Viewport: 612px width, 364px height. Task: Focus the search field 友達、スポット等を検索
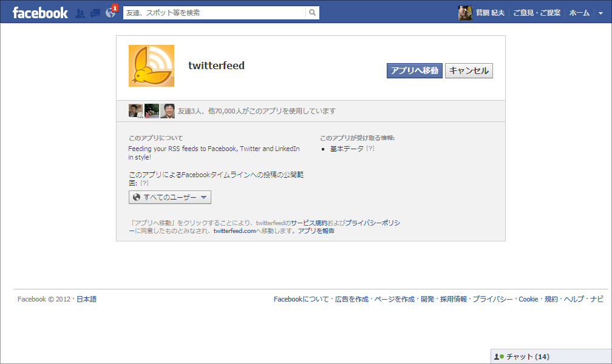pyautogui.click(x=214, y=13)
